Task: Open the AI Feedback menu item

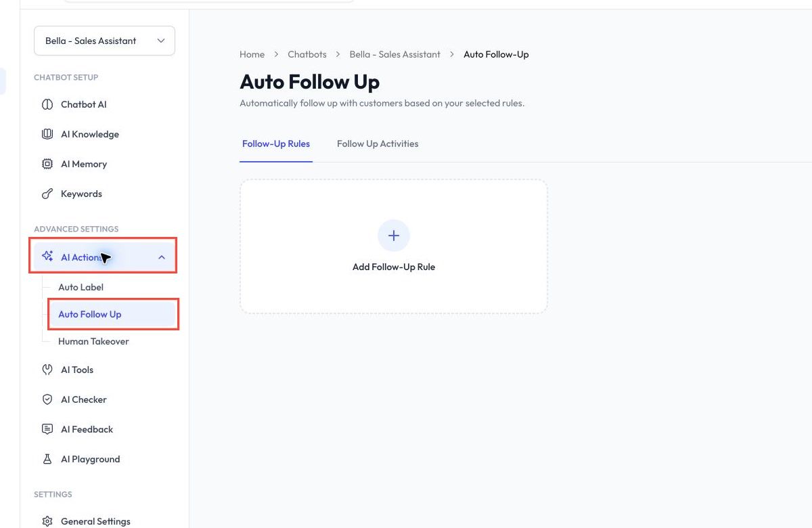Action: pos(104,429)
